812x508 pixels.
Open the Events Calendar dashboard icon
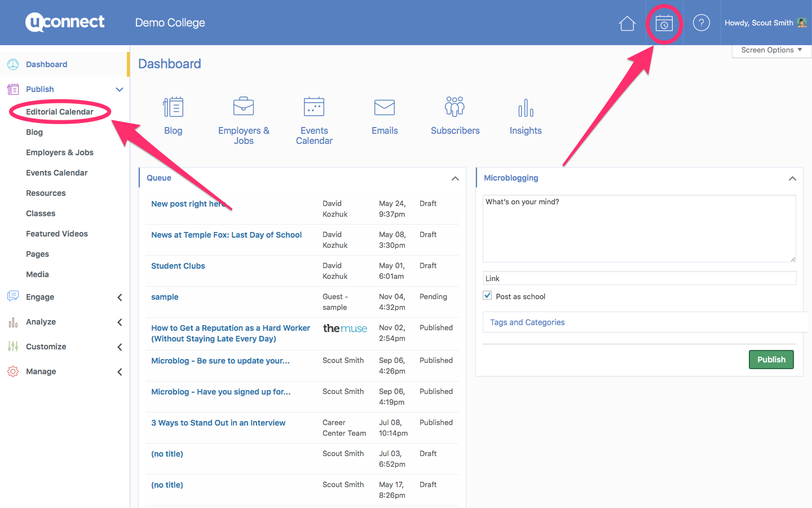coord(314,107)
